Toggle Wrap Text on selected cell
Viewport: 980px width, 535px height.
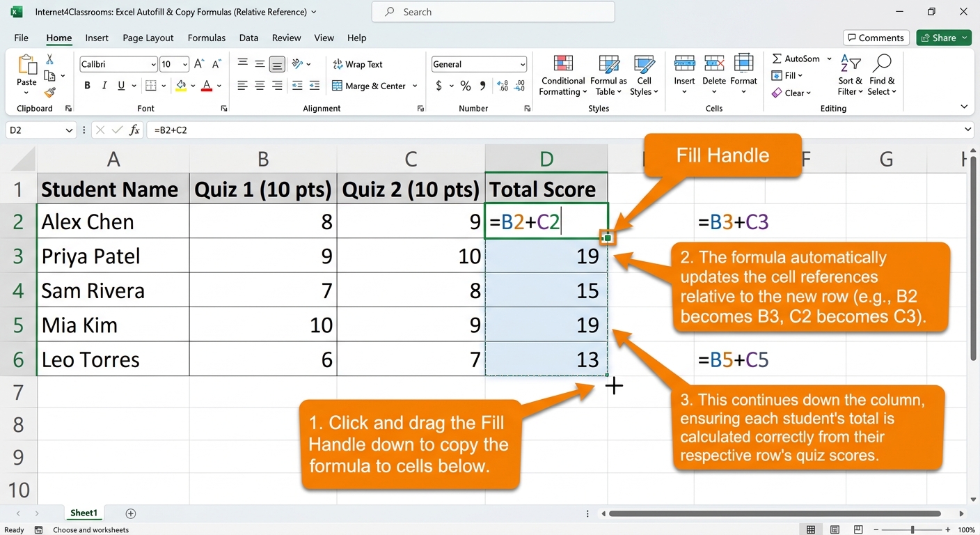[358, 64]
